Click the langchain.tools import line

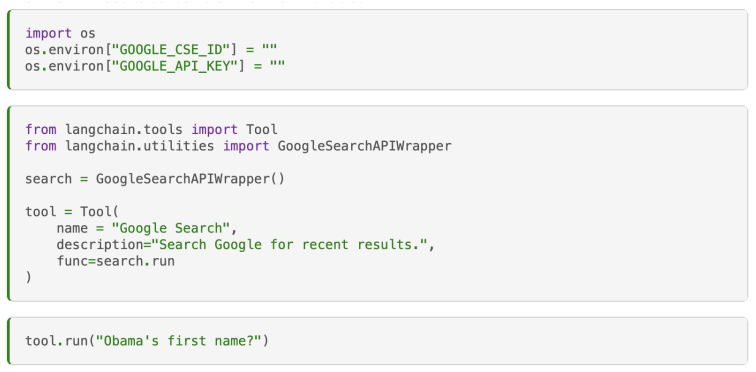click(x=151, y=130)
